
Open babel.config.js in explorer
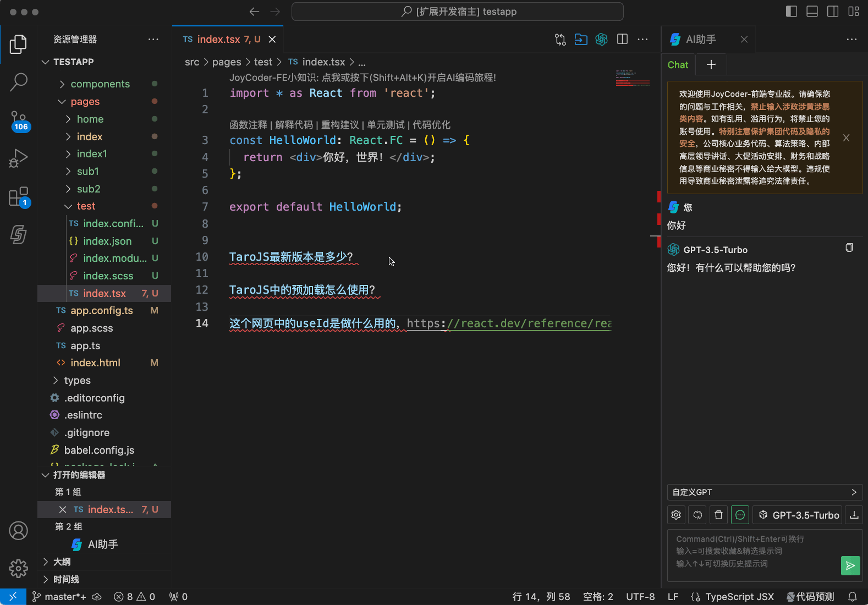click(104, 450)
